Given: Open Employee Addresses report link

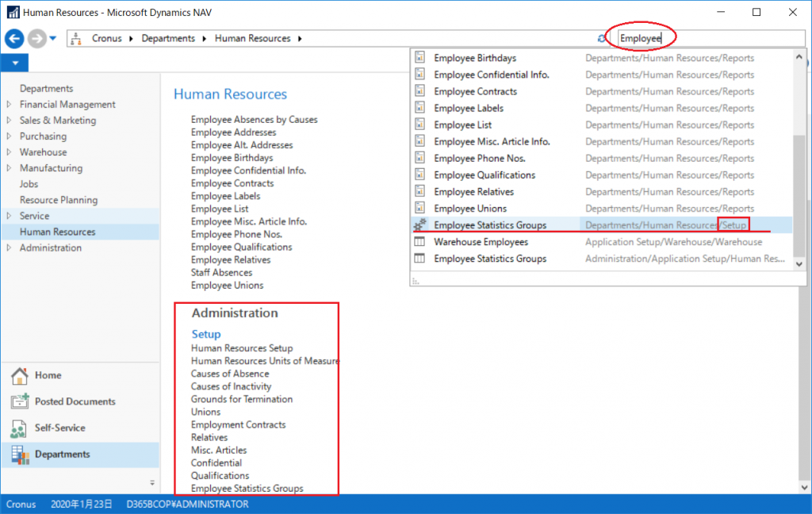Looking at the screenshot, I should pos(234,132).
